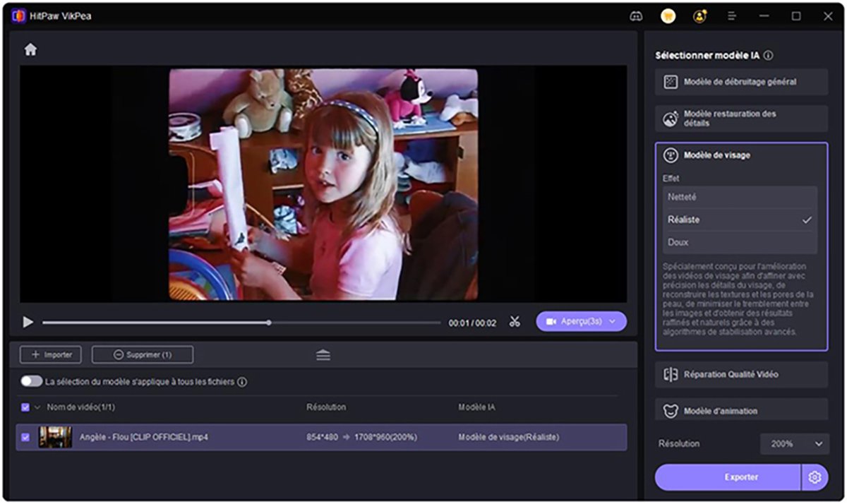This screenshot has height=504, width=847.
Task: Click the HitPaw VikPea app logo
Action: coord(18,16)
